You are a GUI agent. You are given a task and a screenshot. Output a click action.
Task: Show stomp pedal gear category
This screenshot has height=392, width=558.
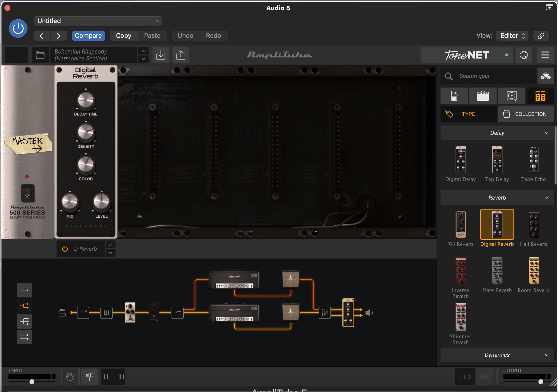coord(454,96)
